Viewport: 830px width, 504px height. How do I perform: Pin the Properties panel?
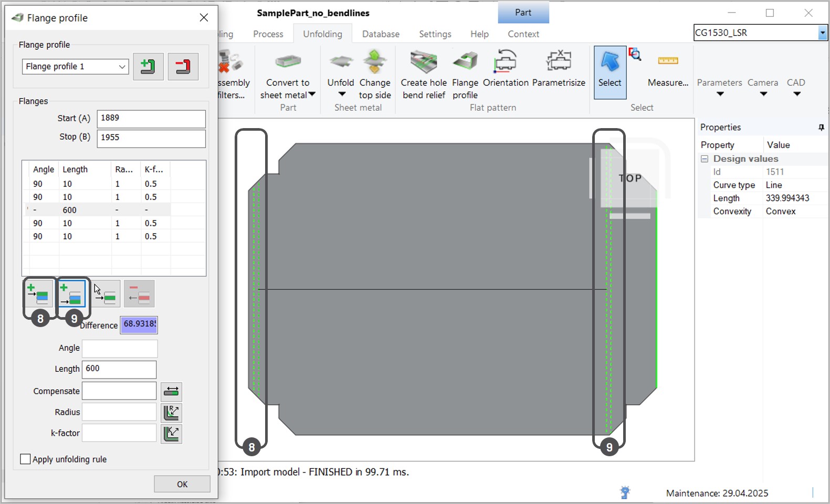[x=821, y=128]
